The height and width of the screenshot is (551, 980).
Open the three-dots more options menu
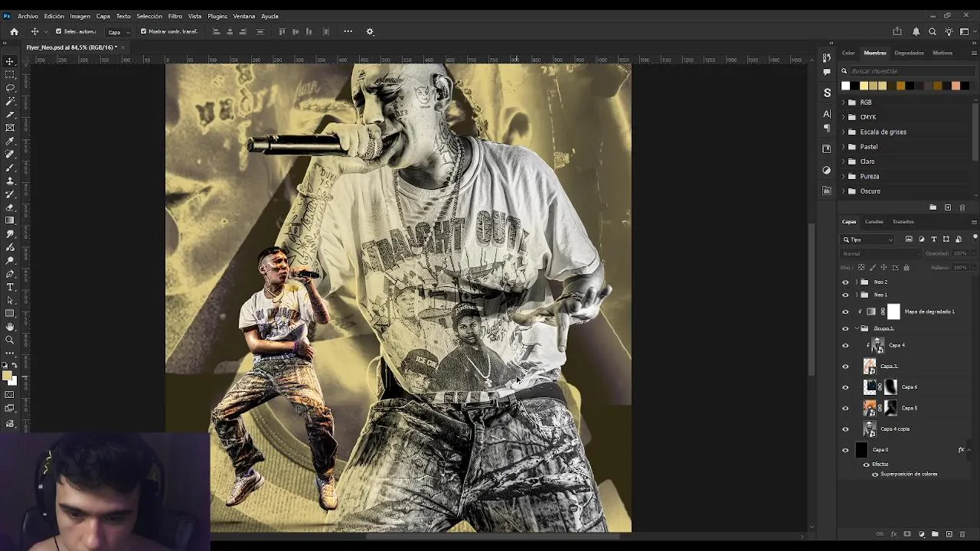click(x=348, y=31)
